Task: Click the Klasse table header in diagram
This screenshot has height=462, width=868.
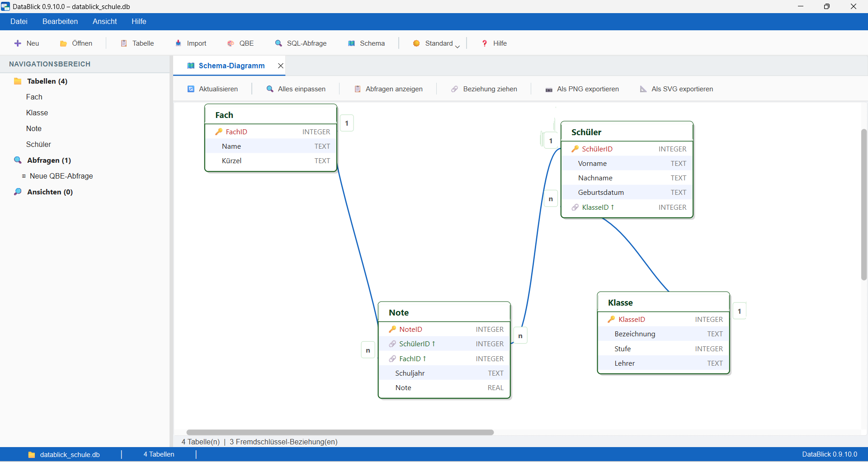Action: 664,302
